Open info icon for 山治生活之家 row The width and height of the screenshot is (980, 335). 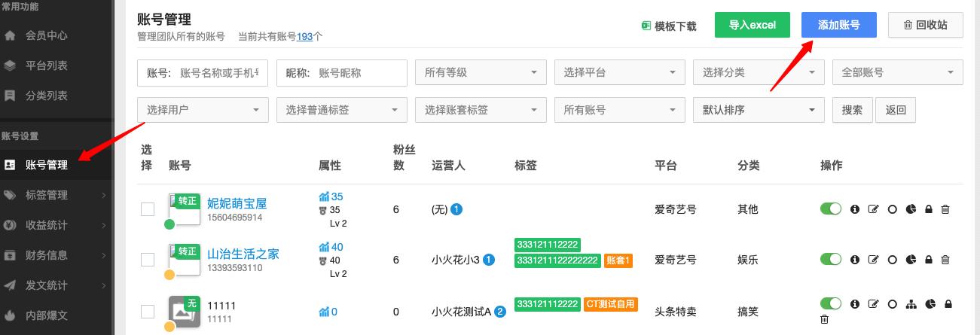point(855,260)
